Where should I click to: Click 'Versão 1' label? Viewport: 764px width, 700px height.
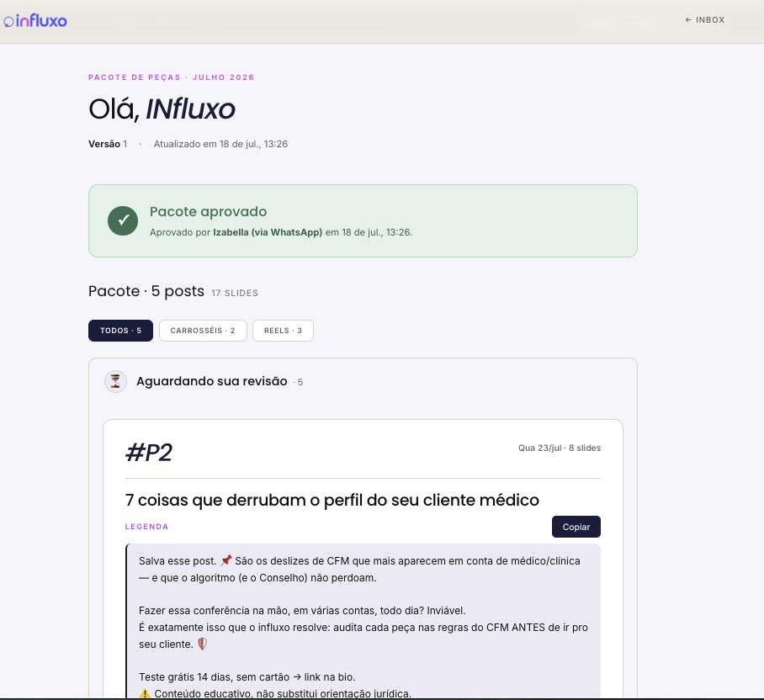click(x=108, y=144)
